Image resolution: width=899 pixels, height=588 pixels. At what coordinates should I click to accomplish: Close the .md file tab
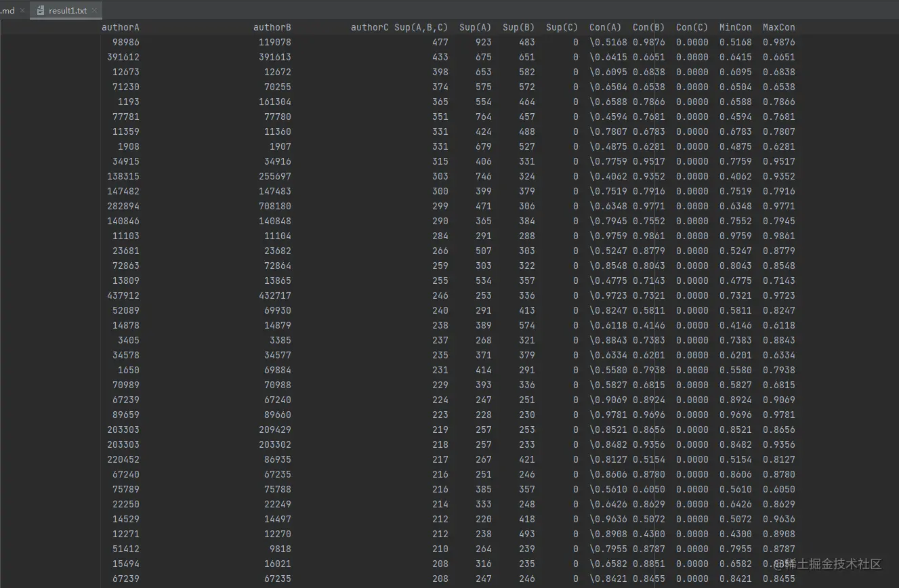pyautogui.click(x=21, y=11)
